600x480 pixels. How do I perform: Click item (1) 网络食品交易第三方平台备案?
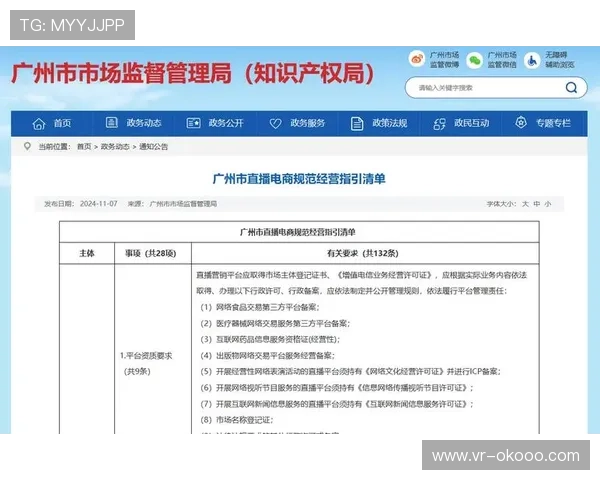pyautogui.click(x=260, y=307)
